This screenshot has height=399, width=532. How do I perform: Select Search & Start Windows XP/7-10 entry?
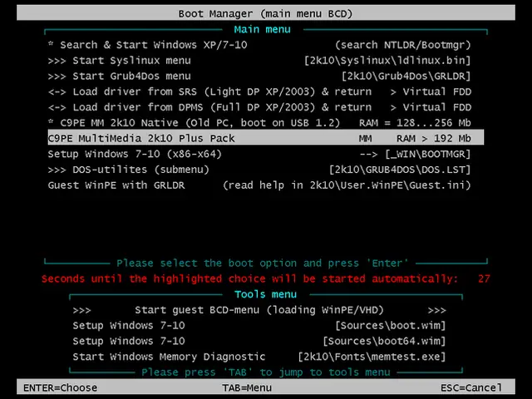[266, 45]
